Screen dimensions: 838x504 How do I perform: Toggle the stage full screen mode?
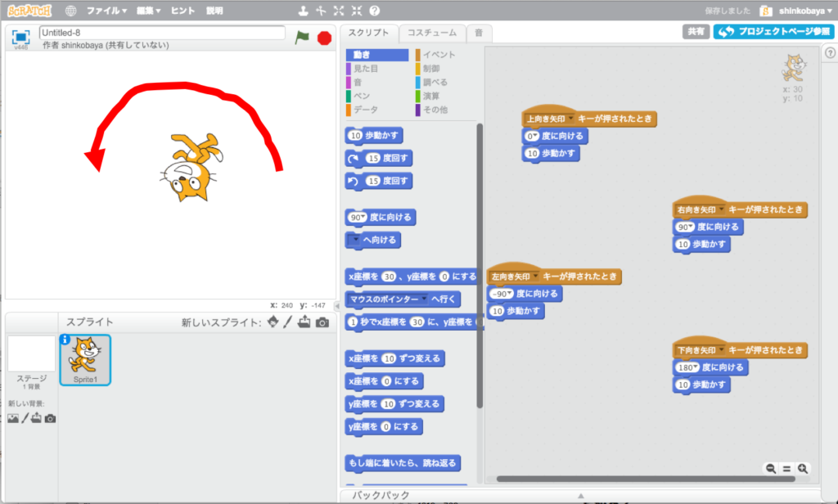pyautogui.click(x=20, y=38)
